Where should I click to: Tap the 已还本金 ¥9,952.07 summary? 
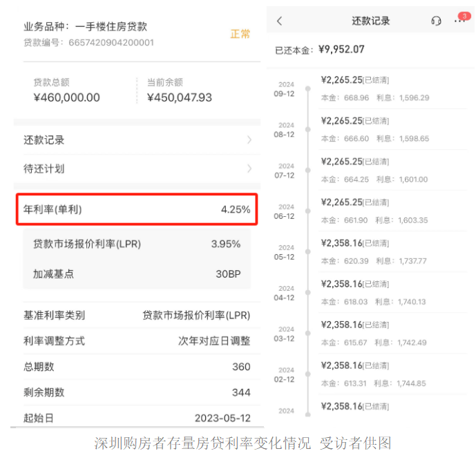coord(319,50)
